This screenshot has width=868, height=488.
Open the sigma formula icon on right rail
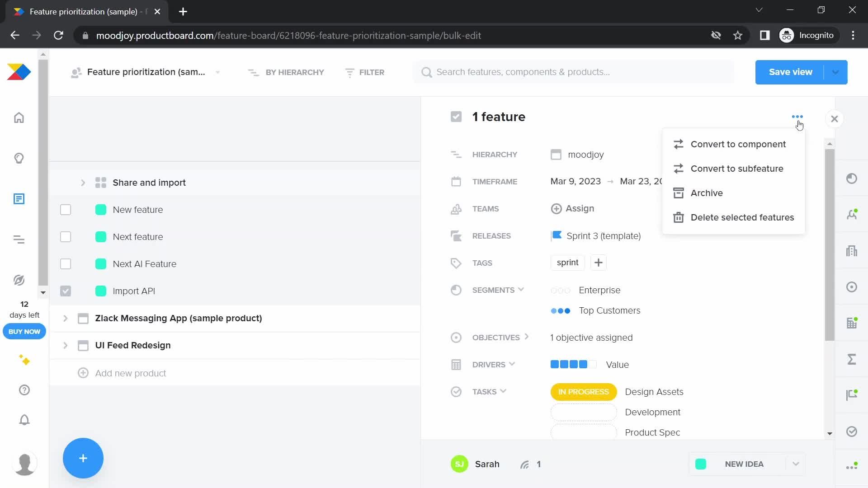pos(852,359)
